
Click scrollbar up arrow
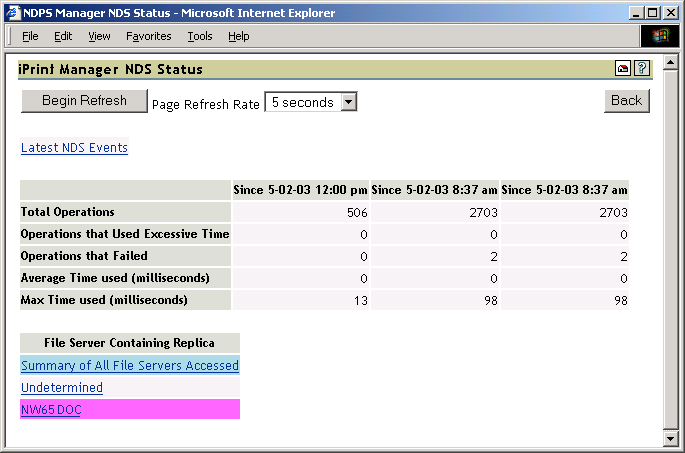(672, 65)
